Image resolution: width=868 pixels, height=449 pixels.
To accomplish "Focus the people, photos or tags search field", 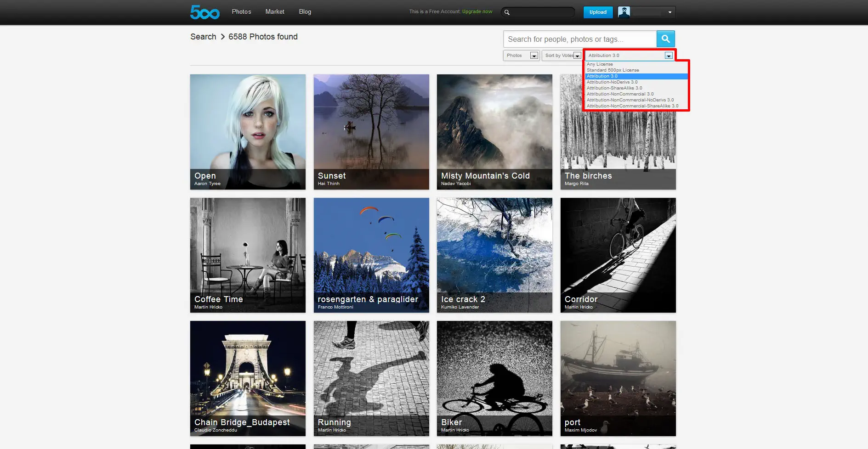I will coord(579,39).
